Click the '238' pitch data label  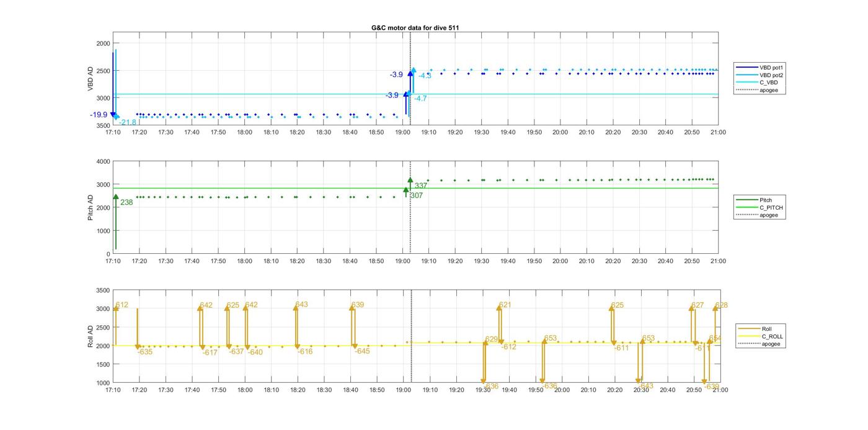pyautogui.click(x=126, y=202)
